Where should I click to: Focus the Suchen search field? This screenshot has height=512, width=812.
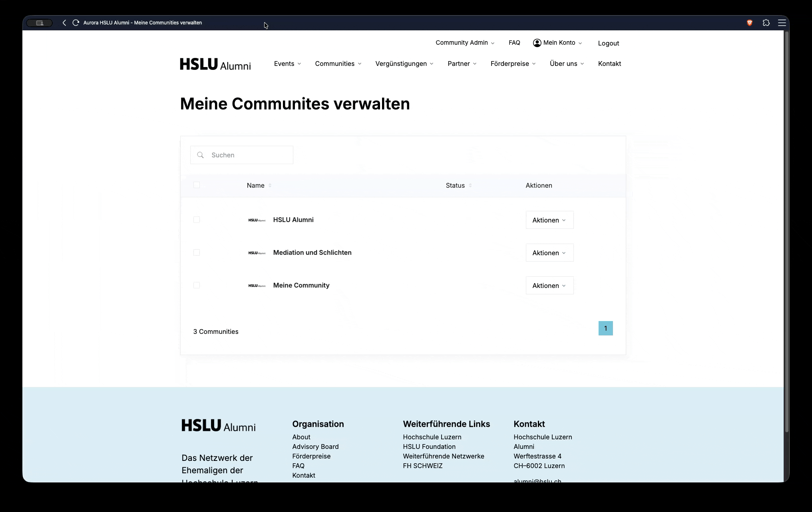242,155
